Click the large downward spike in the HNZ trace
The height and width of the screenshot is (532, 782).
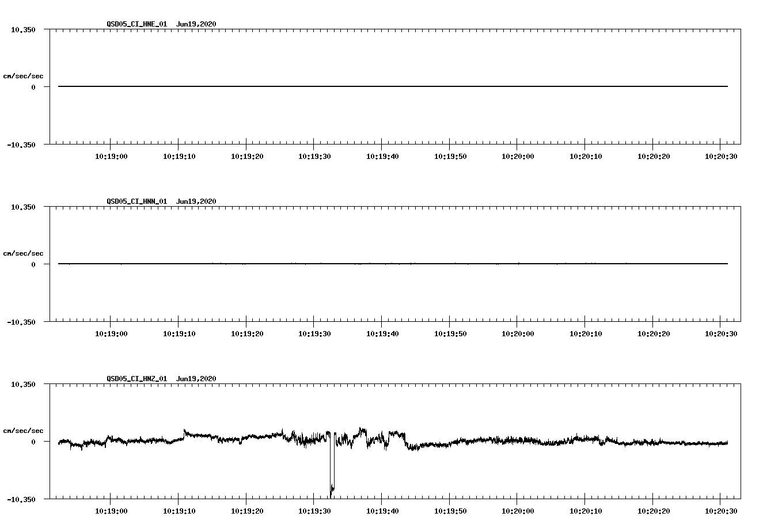pyautogui.click(x=332, y=466)
